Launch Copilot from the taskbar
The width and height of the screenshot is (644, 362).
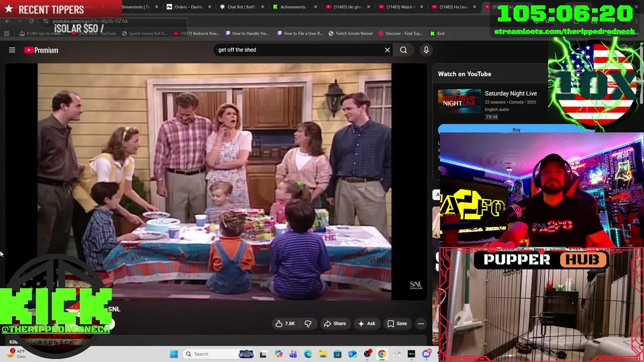(x=278, y=354)
